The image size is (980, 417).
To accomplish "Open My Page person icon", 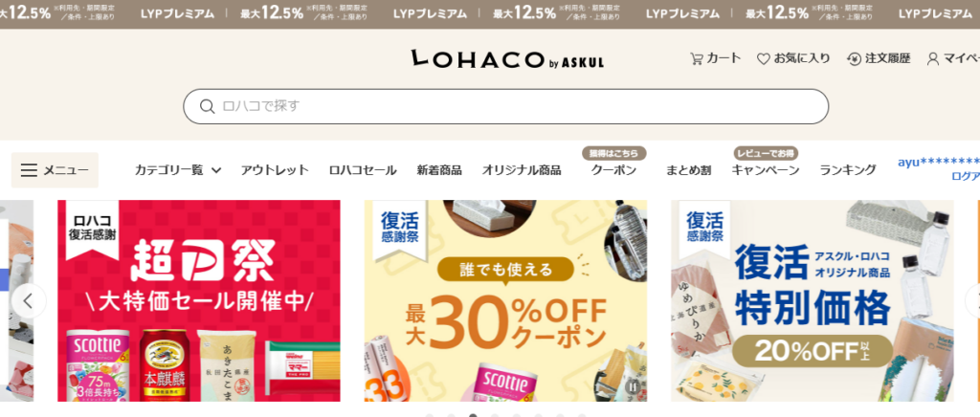I will (x=932, y=58).
